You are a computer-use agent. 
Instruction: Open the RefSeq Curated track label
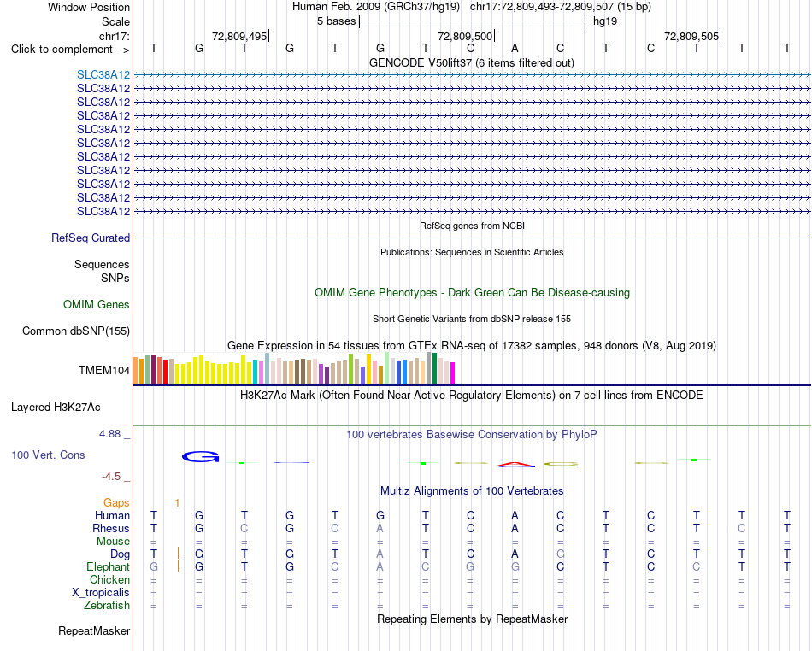(91, 238)
